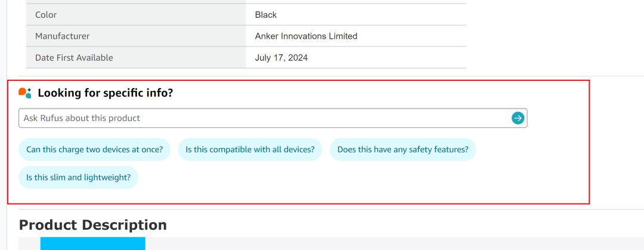The height and width of the screenshot is (250, 644).
Task: Submit the question with the teal arrow button
Action: coord(518,118)
